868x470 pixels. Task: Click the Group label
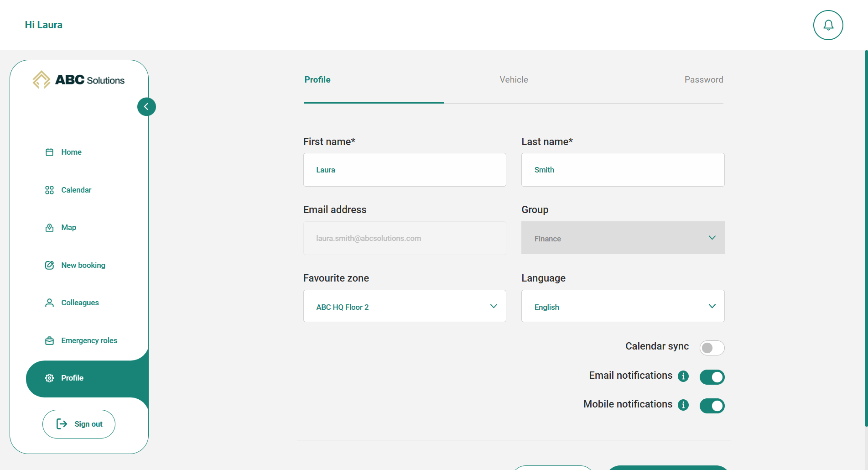point(535,210)
